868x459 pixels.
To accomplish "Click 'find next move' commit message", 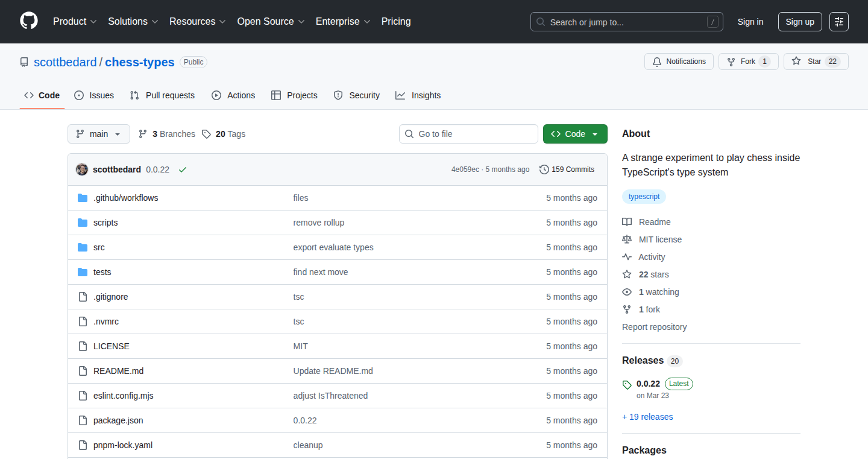I will click(x=321, y=272).
